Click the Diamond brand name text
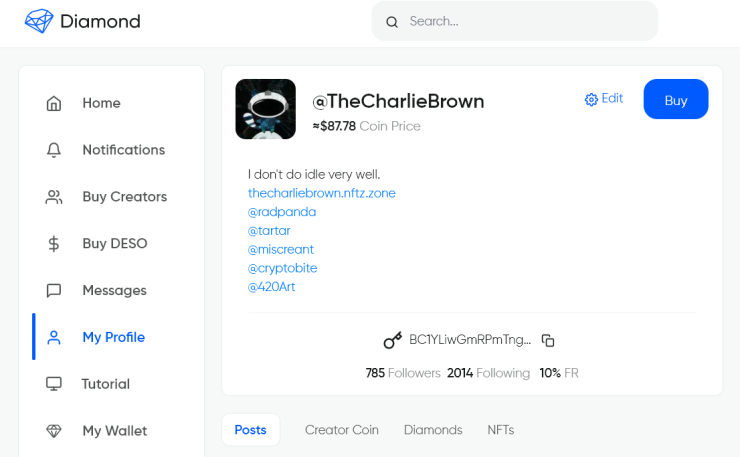Viewport: 740px width, 457px height. 100,21
